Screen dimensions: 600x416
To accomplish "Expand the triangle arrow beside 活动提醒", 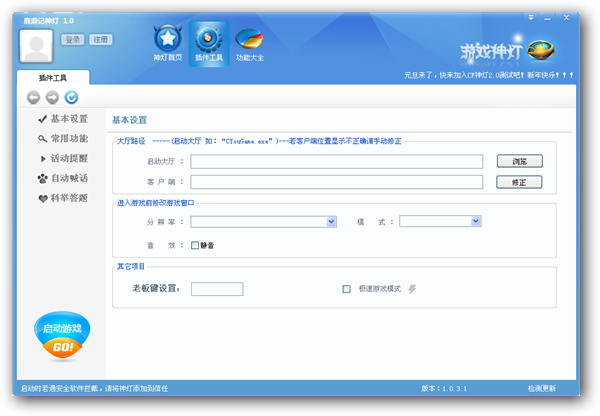I will pos(43,158).
